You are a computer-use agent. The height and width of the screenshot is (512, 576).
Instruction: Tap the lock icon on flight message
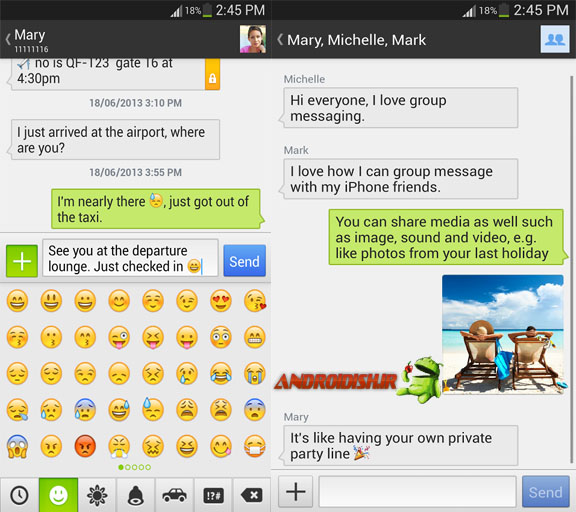coord(212,78)
